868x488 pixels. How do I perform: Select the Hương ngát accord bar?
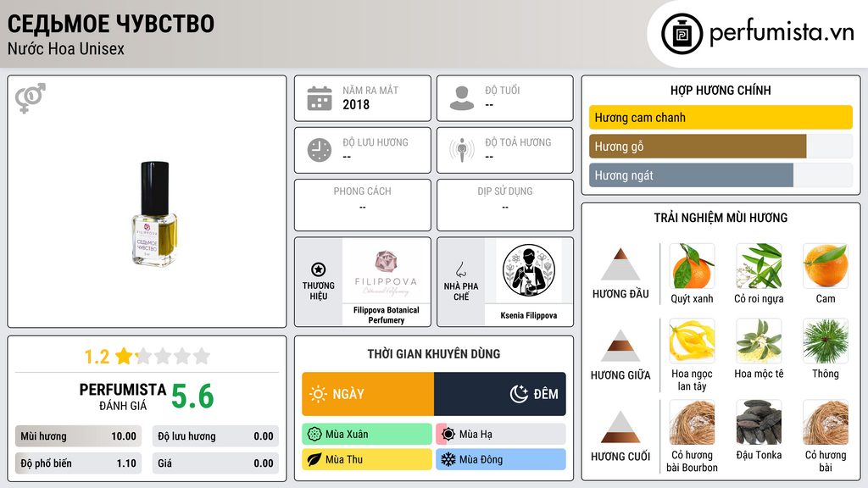pos(721,175)
